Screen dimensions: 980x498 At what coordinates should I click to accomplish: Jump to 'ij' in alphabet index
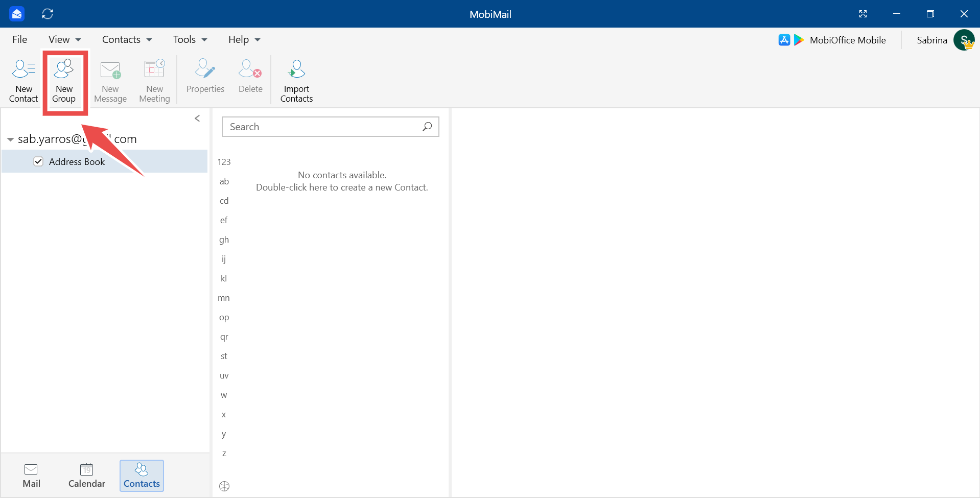[x=224, y=259]
